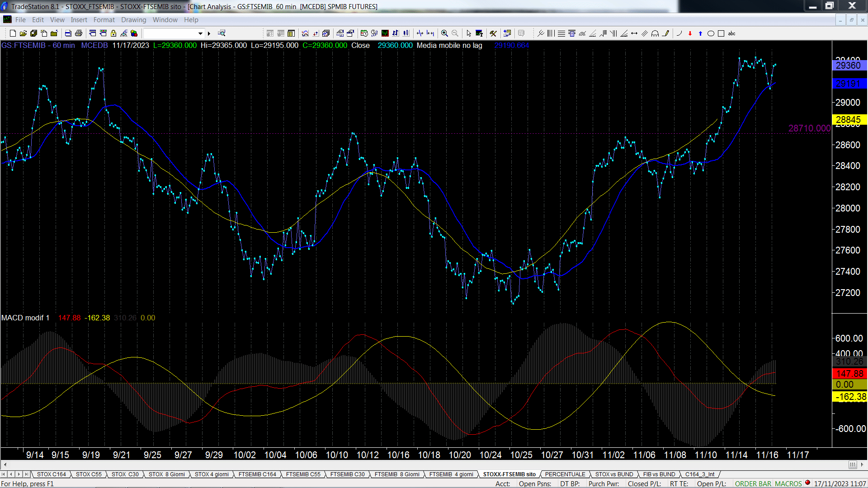
Task: Open the View menu
Action: point(57,20)
